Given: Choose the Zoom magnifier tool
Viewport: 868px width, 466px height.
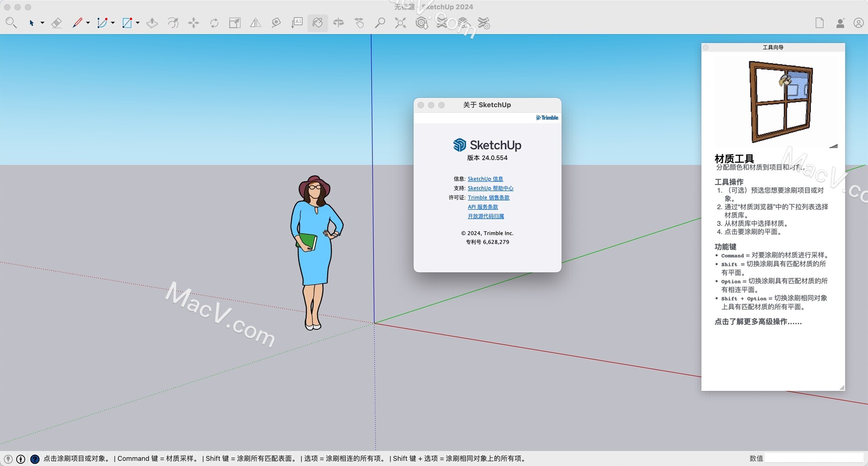Looking at the screenshot, I should pyautogui.click(x=380, y=23).
